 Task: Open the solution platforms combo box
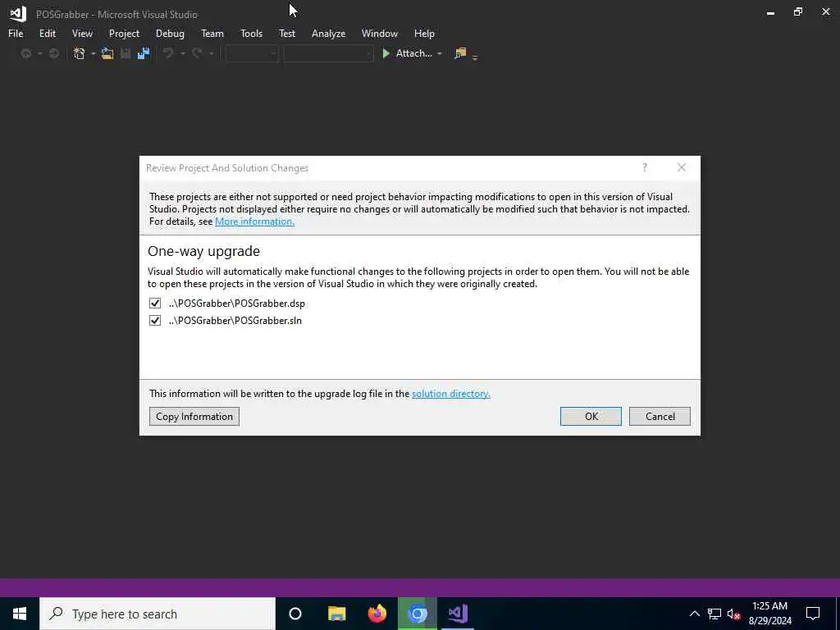[x=328, y=53]
